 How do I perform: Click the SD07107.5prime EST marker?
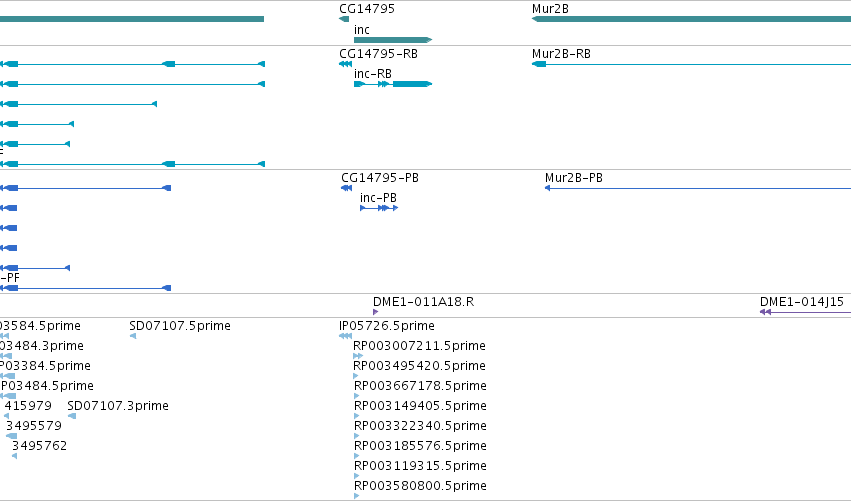[x=133, y=336]
